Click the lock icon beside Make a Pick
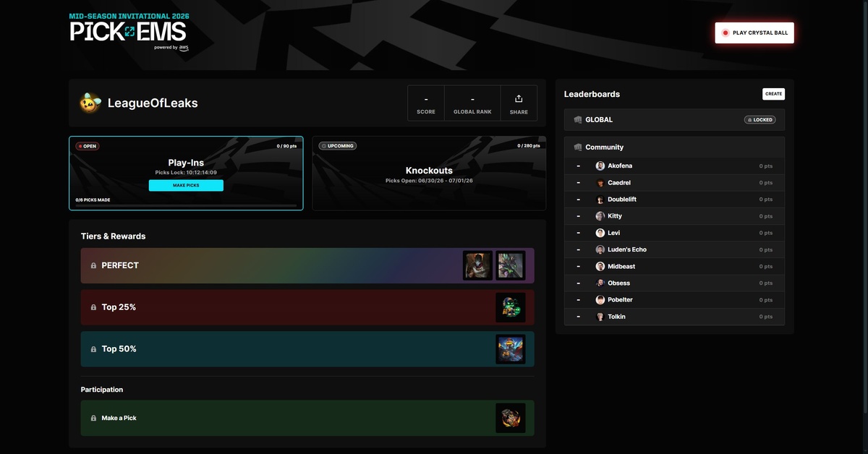The height and width of the screenshot is (454, 868). 93,419
